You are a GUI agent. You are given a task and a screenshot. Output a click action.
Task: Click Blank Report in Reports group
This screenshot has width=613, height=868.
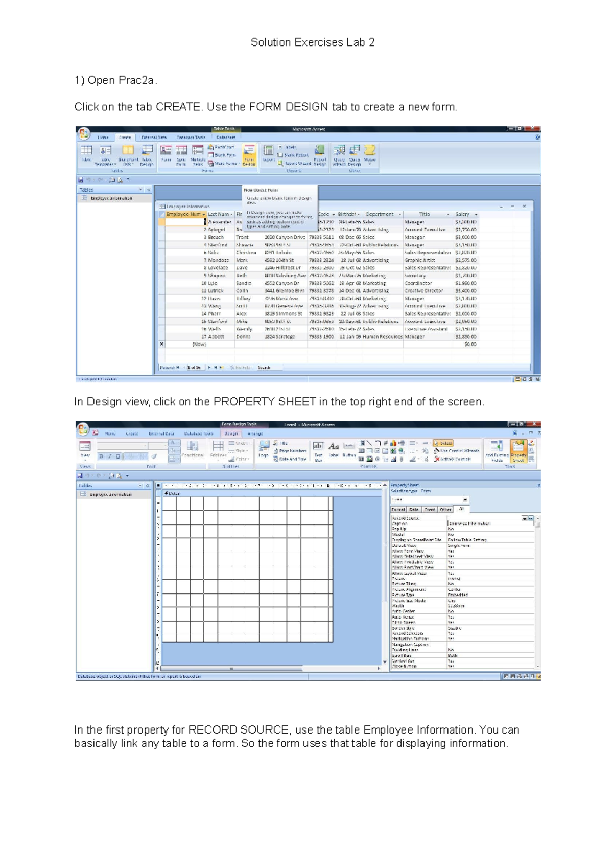(x=293, y=155)
